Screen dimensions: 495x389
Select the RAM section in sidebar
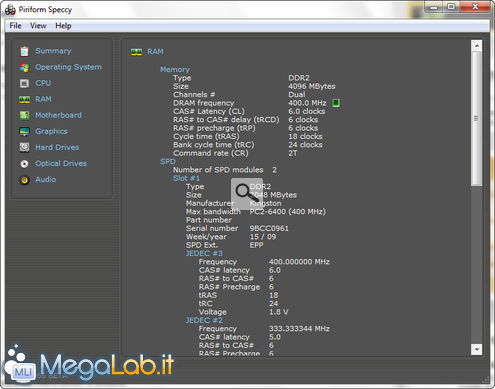[43, 99]
